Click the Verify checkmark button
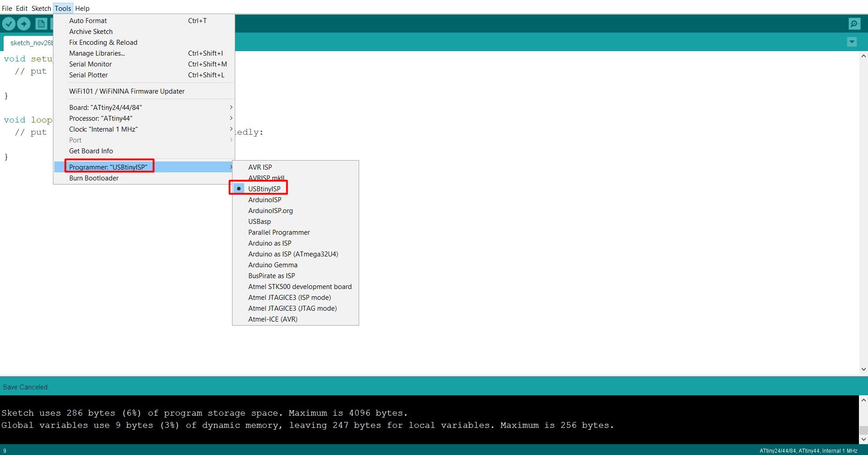 pos(9,24)
